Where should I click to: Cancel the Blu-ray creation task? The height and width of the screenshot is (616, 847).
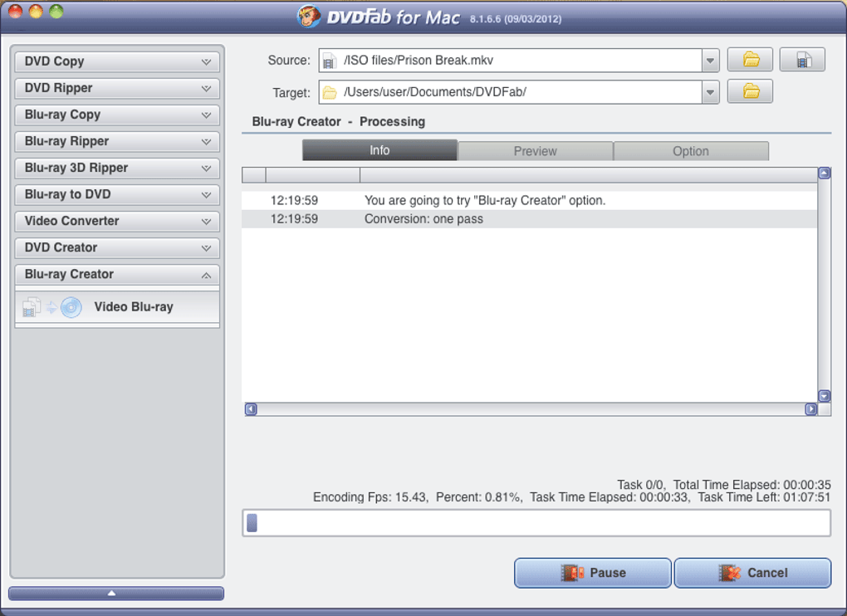pyautogui.click(x=752, y=573)
